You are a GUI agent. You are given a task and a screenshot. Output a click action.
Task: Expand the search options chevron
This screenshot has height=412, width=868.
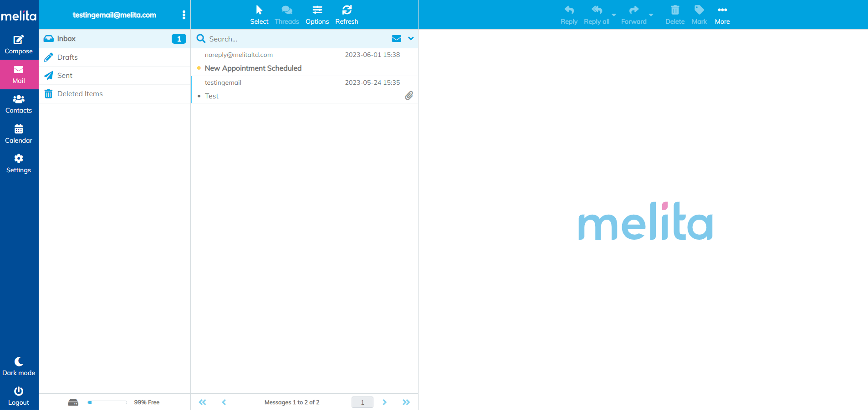(x=411, y=39)
